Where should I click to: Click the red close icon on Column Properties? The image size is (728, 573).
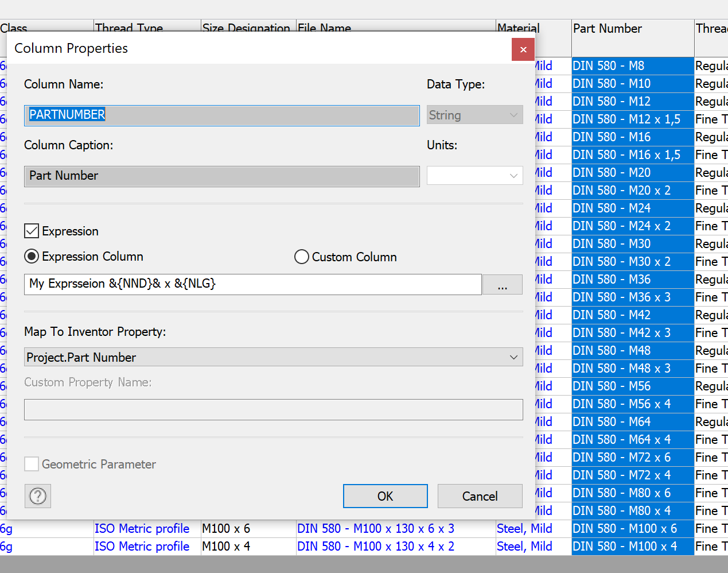coord(523,49)
